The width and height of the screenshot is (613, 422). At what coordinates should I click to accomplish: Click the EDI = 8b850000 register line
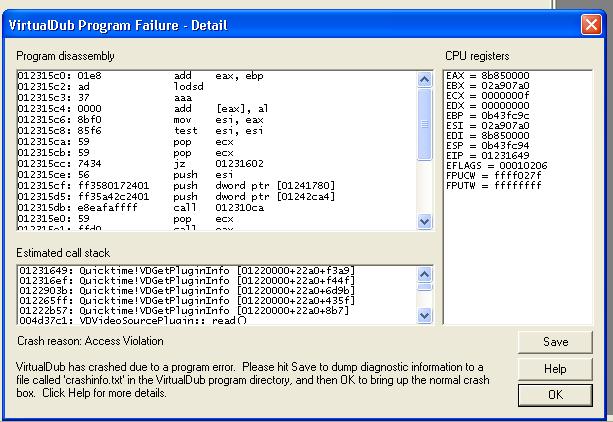click(488, 135)
